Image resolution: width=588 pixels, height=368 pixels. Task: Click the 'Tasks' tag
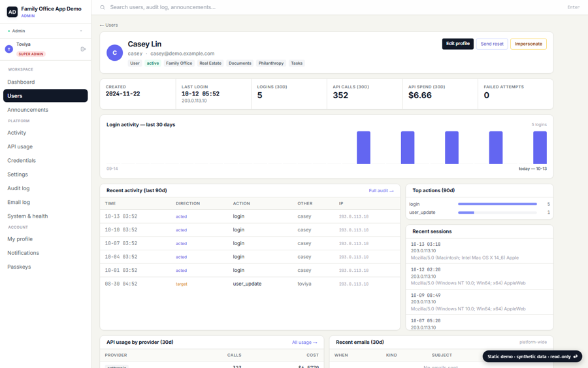(x=296, y=63)
